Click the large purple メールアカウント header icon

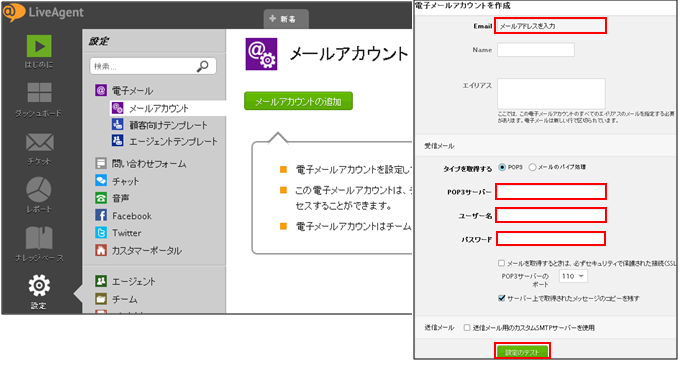(x=261, y=54)
